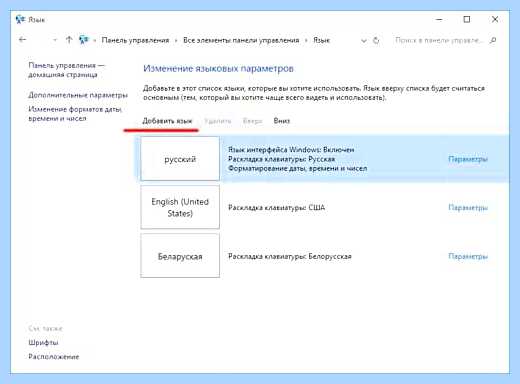Click the back navigation arrow

23,40
